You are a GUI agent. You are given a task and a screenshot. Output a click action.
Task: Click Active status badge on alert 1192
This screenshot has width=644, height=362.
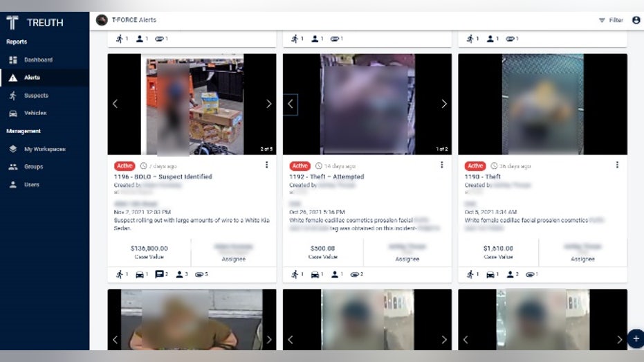(x=300, y=166)
